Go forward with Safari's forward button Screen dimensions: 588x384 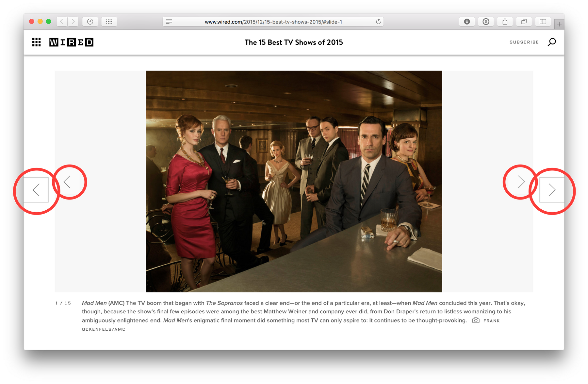(x=73, y=22)
